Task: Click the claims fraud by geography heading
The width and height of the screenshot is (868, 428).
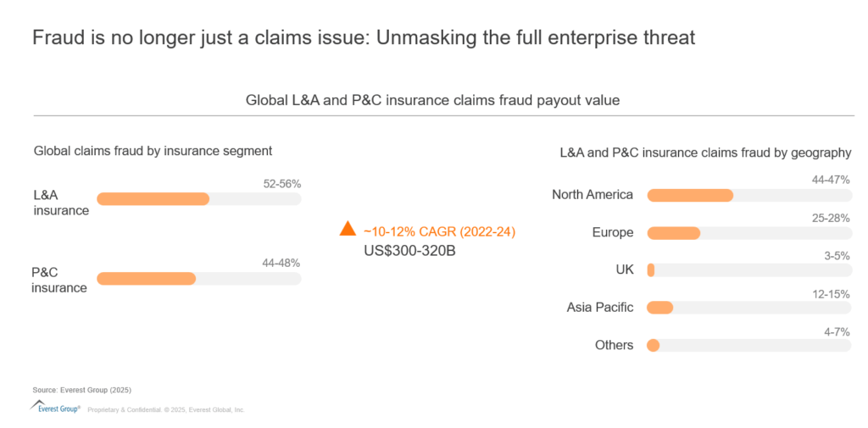Action: [x=705, y=153]
